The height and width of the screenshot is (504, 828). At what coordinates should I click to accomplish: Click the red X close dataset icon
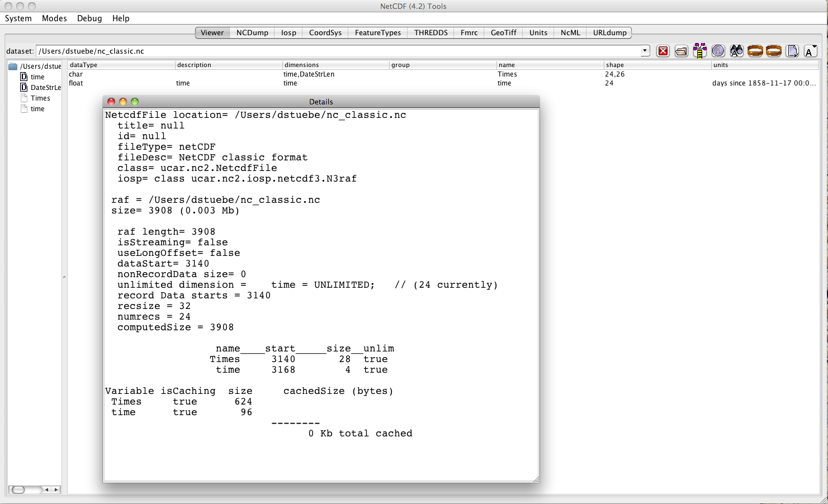click(x=663, y=51)
